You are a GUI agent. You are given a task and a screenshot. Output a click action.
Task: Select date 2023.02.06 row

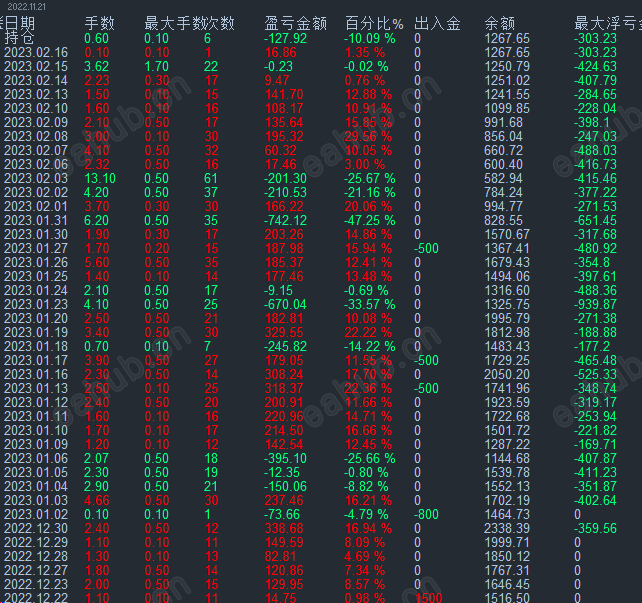tap(36, 164)
